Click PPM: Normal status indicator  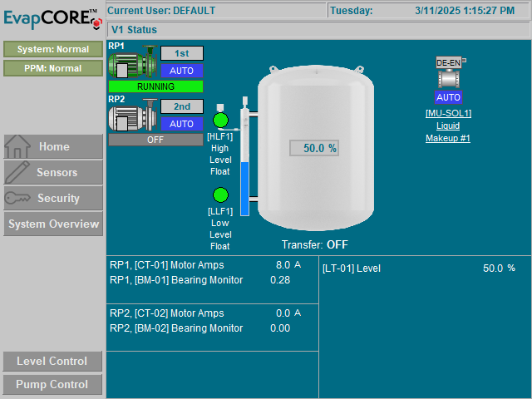pos(53,68)
